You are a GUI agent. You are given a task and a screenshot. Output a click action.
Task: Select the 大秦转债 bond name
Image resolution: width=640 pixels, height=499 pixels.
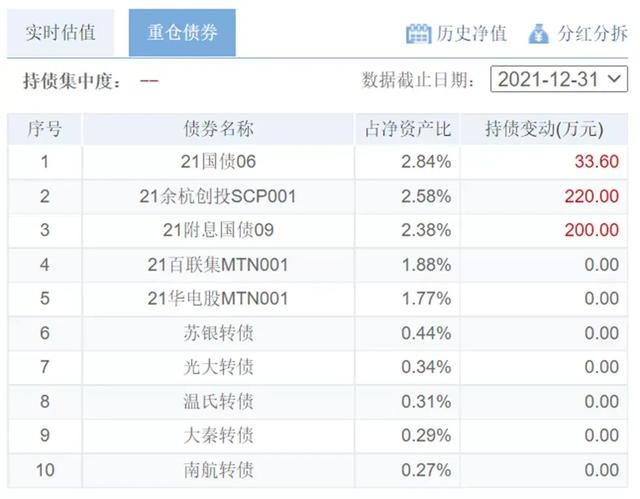[x=218, y=435]
